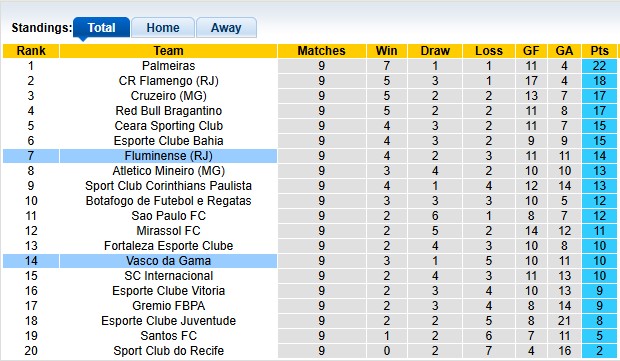The image size is (620, 361).
Task: Select the Total standings tab
Action: coord(101,28)
